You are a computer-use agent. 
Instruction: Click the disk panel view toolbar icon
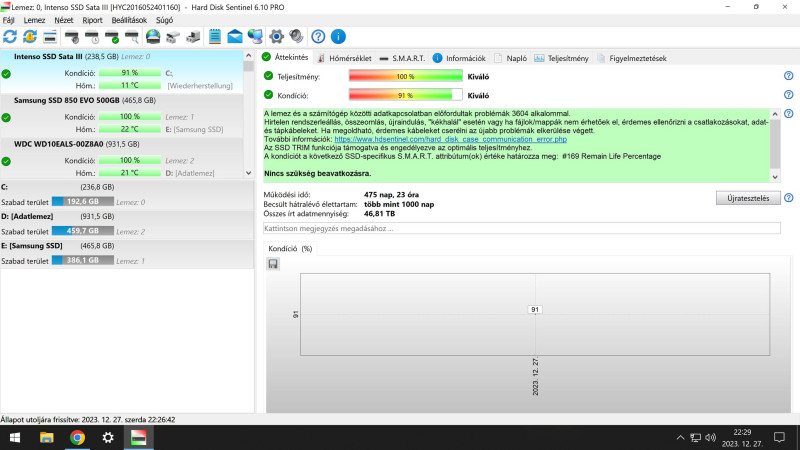click(49, 37)
